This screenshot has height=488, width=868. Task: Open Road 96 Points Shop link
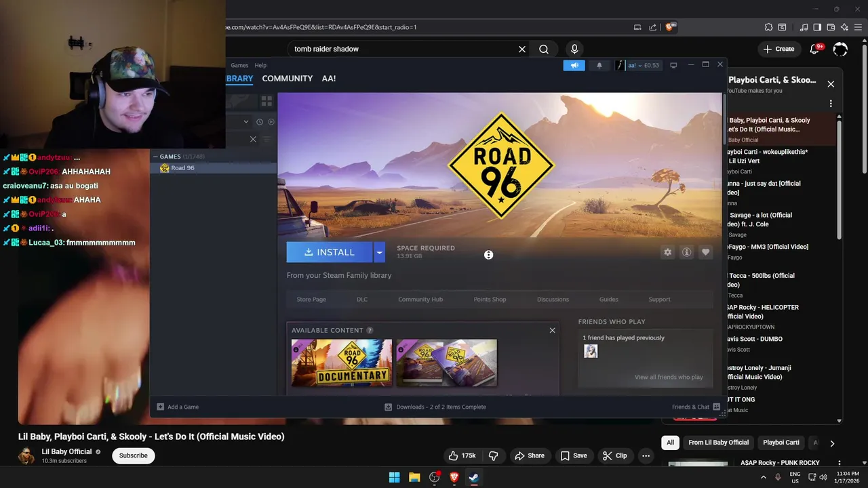490,299
